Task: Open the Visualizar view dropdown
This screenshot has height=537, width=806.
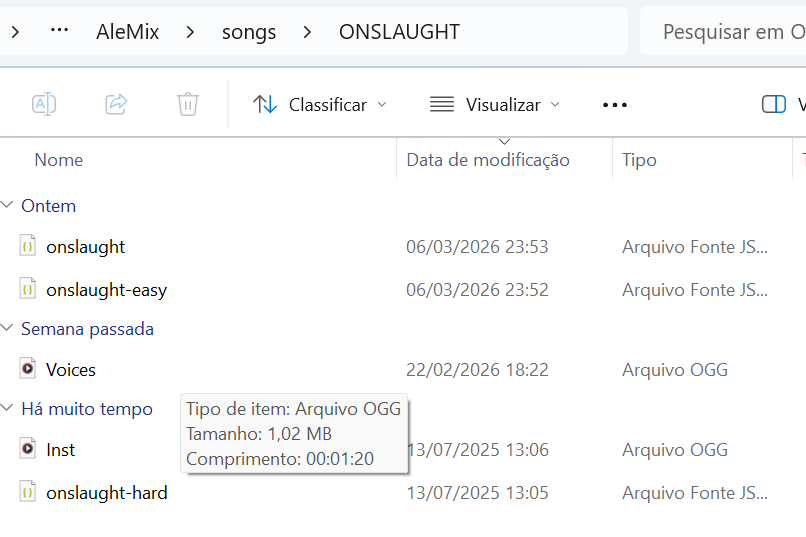Action: pyautogui.click(x=495, y=105)
